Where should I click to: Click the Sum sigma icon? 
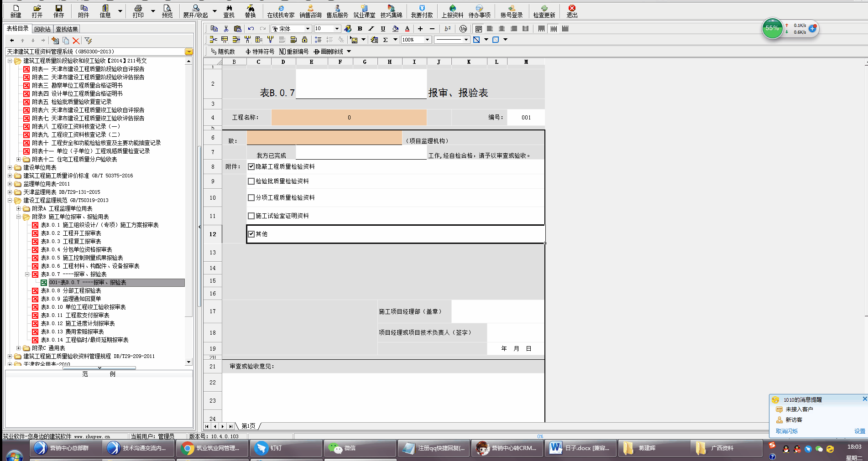(386, 40)
